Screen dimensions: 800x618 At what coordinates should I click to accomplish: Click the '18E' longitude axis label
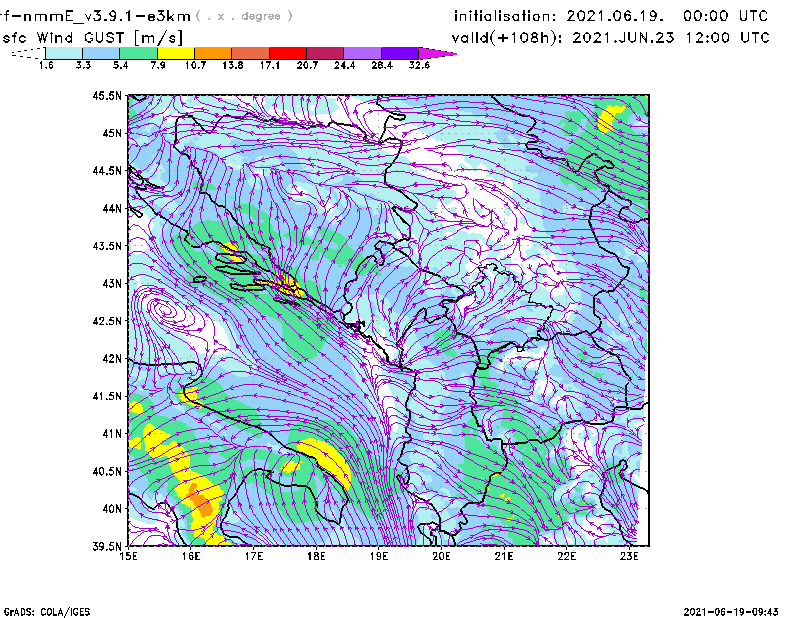(316, 556)
